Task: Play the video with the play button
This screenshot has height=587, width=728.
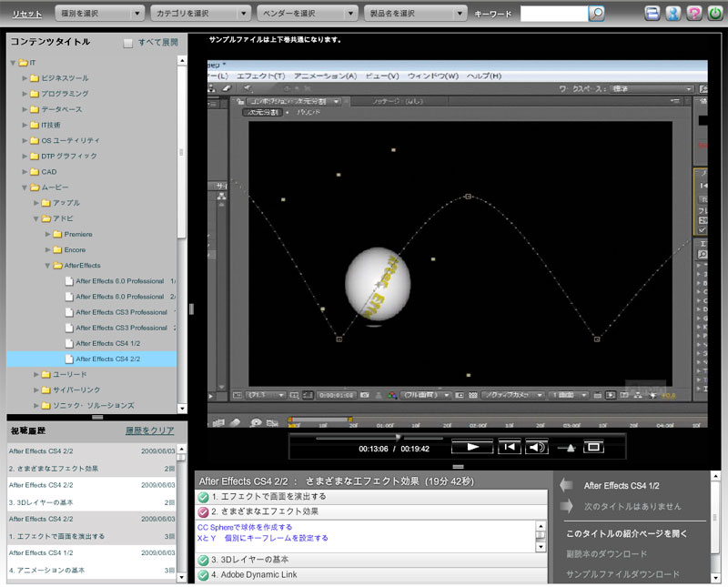Action: 471,447
